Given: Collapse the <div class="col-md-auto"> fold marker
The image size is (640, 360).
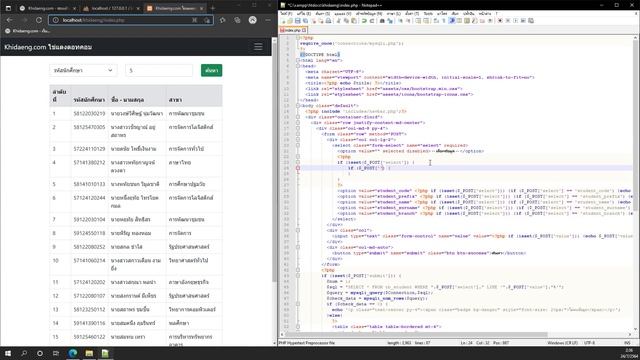Looking at the screenshot, I should click(x=298, y=247).
